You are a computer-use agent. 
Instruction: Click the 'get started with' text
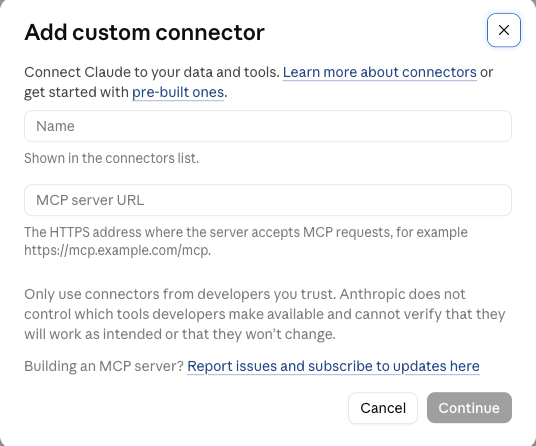[77, 92]
